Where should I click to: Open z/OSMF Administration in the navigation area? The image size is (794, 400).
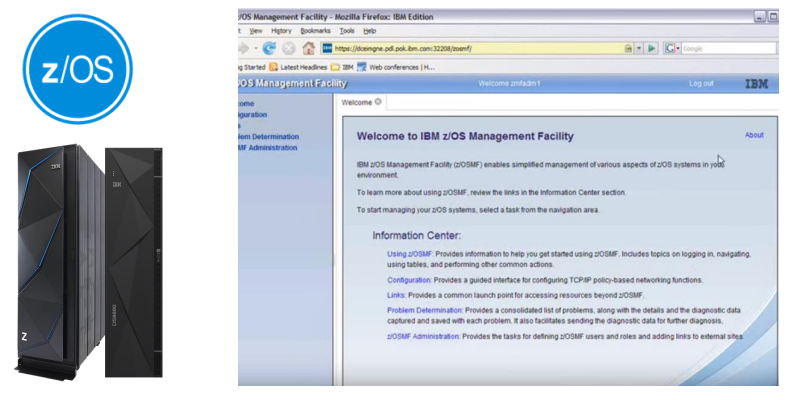(267, 148)
